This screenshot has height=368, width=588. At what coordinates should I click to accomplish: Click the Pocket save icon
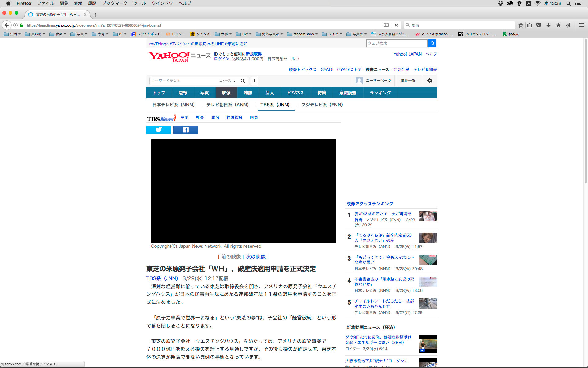[x=539, y=25]
